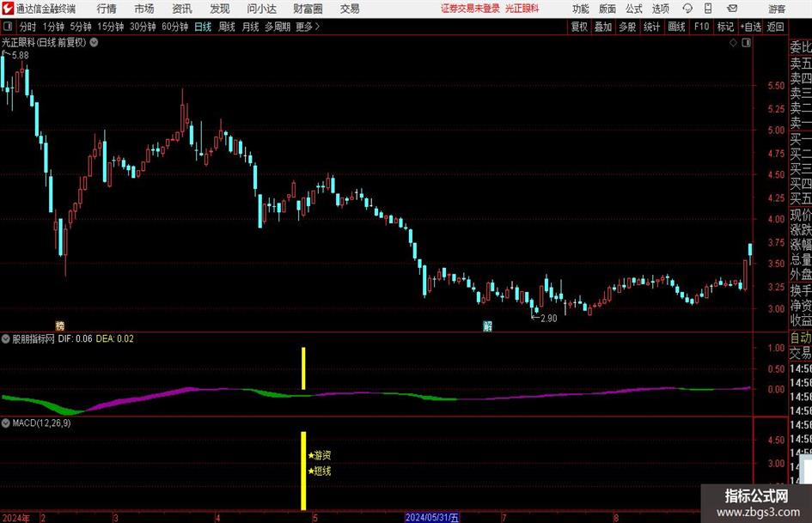Switch to the 周线 period tab
The width and height of the screenshot is (812, 523).
(226, 27)
